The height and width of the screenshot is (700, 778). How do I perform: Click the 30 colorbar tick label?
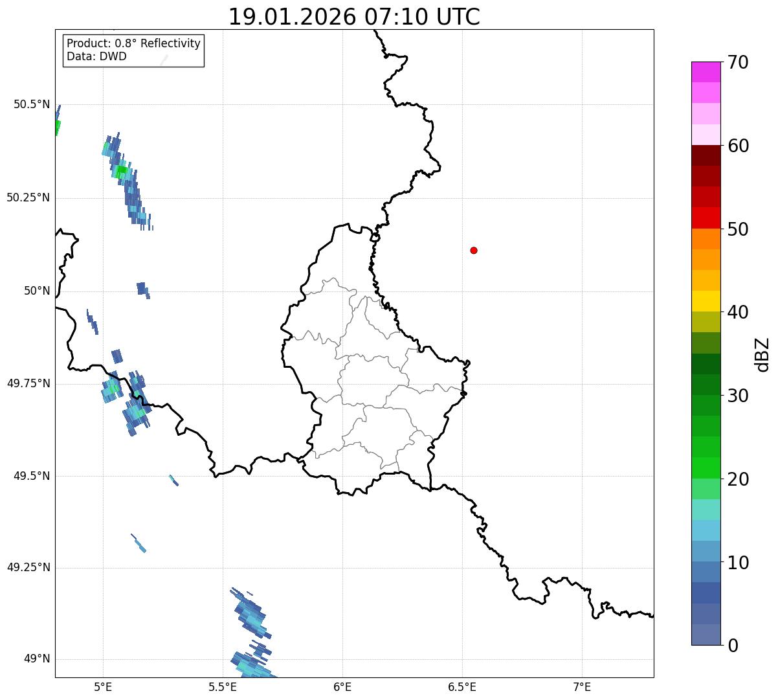pos(738,396)
